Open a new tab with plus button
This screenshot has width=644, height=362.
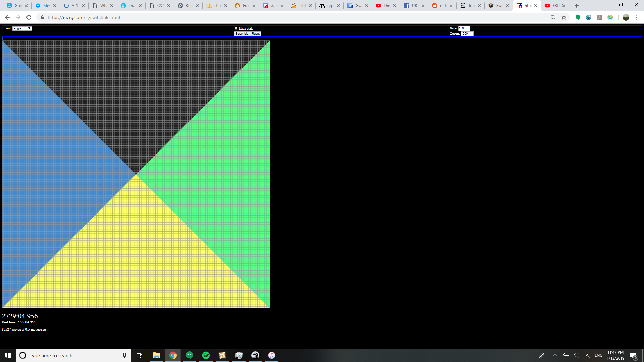click(577, 6)
